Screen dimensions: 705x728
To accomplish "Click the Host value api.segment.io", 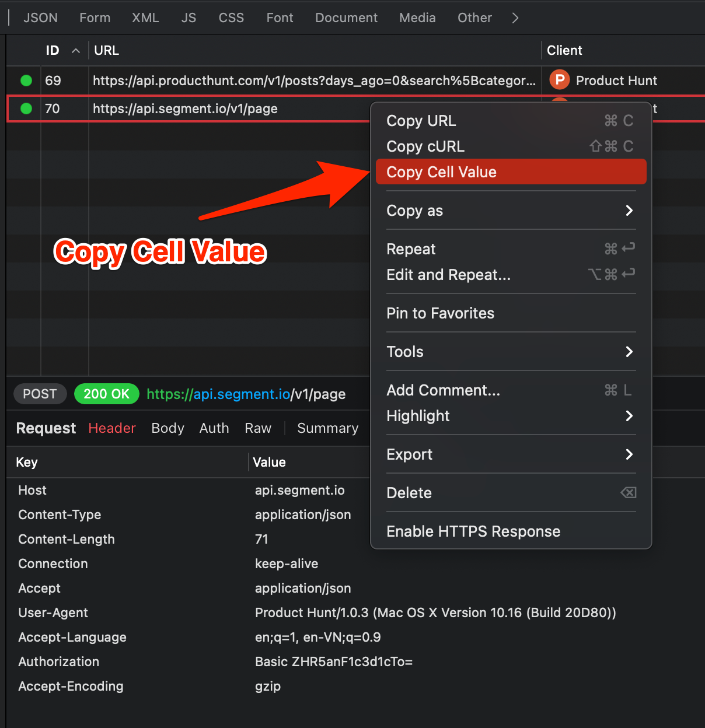I will [x=300, y=491].
